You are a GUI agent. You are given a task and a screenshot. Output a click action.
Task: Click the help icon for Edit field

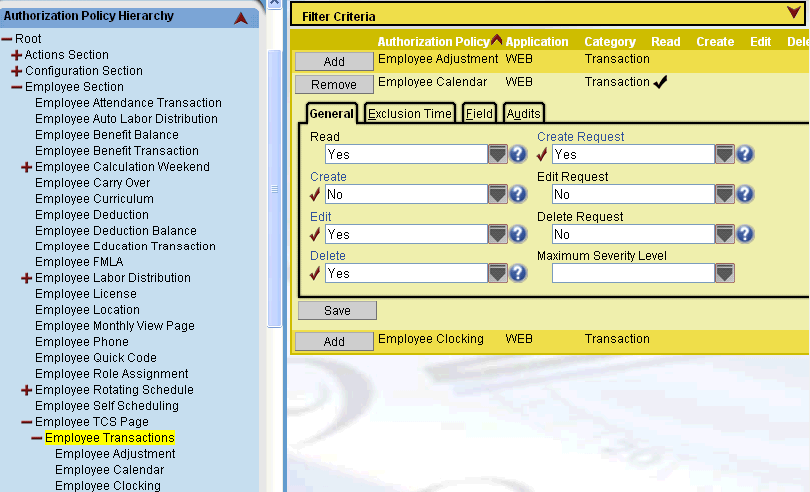(518, 234)
